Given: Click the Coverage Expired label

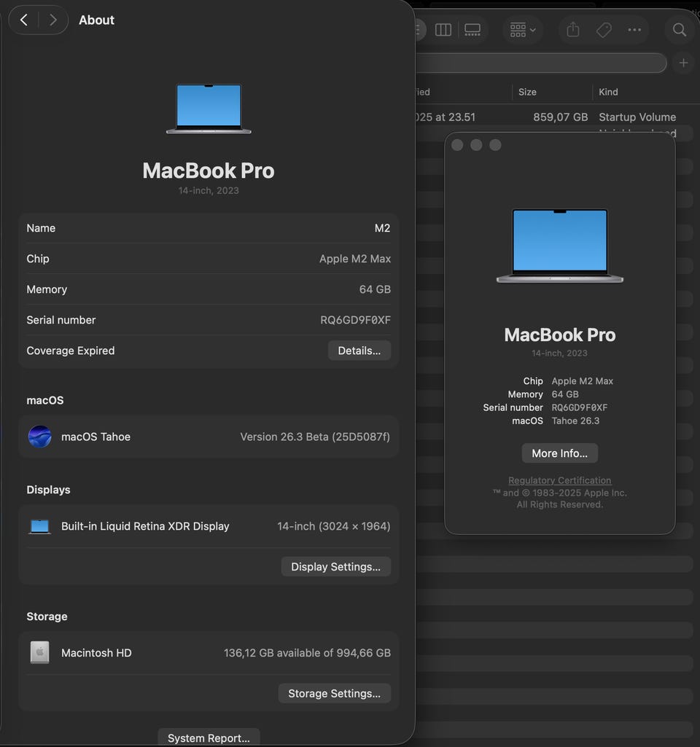Looking at the screenshot, I should point(71,351).
